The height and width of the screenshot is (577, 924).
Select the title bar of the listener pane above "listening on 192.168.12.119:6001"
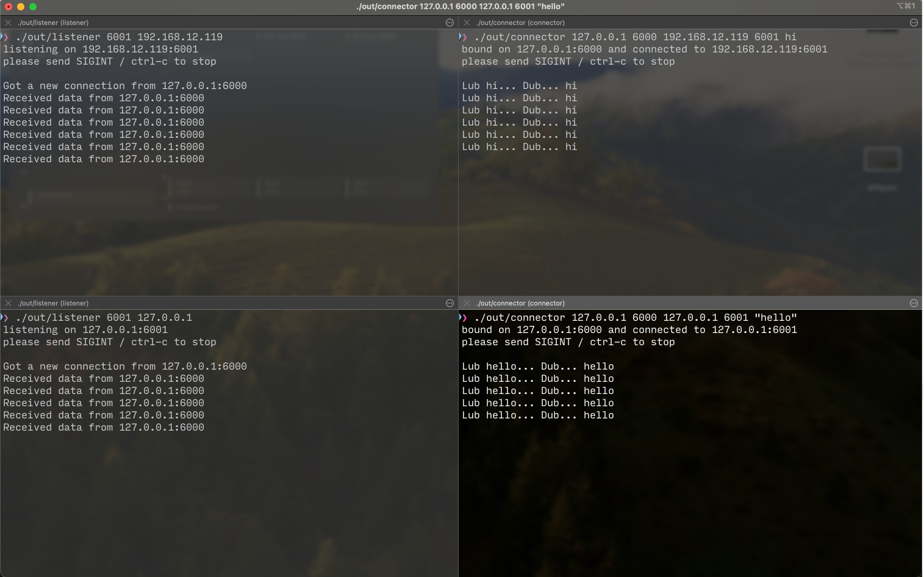(x=229, y=23)
